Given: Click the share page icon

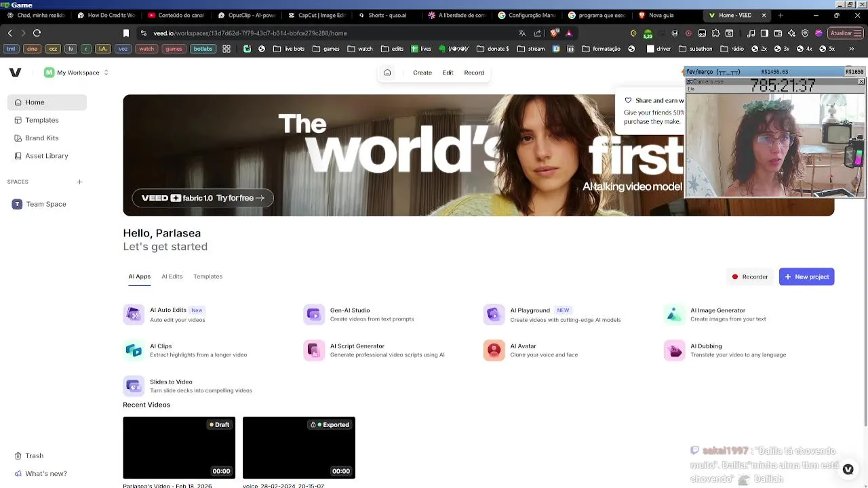Looking at the screenshot, I should pyautogui.click(x=538, y=33).
